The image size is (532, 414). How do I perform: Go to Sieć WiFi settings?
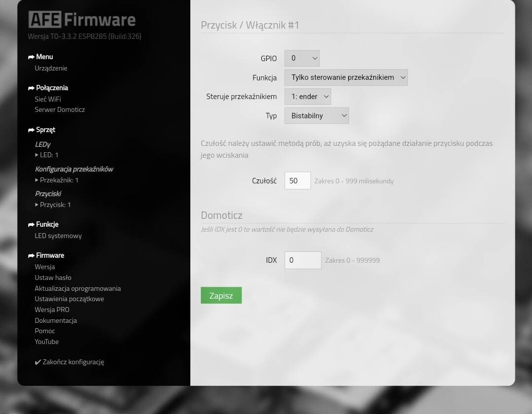[x=48, y=99]
